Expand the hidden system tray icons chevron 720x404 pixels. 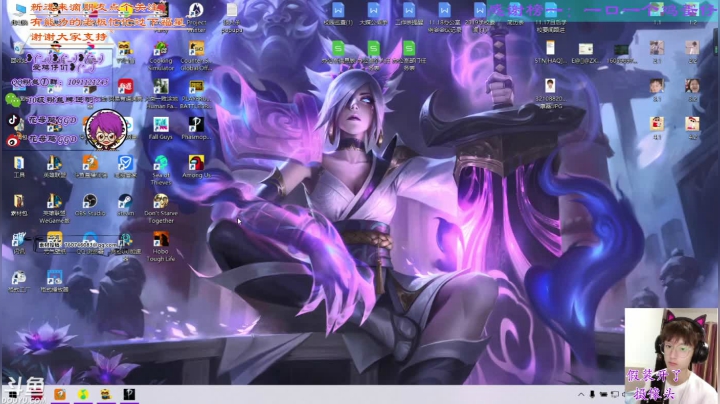tap(581, 394)
